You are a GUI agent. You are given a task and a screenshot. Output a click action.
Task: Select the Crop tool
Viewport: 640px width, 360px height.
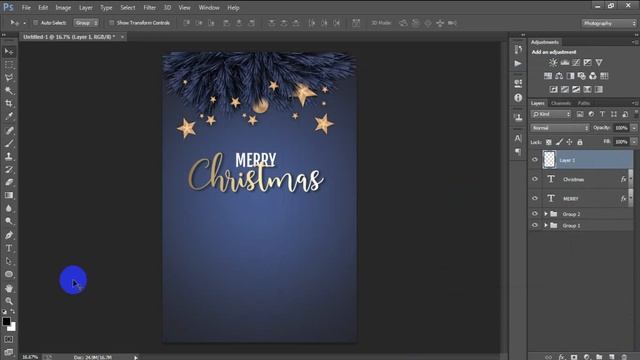pyautogui.click(x=9, y=103)
